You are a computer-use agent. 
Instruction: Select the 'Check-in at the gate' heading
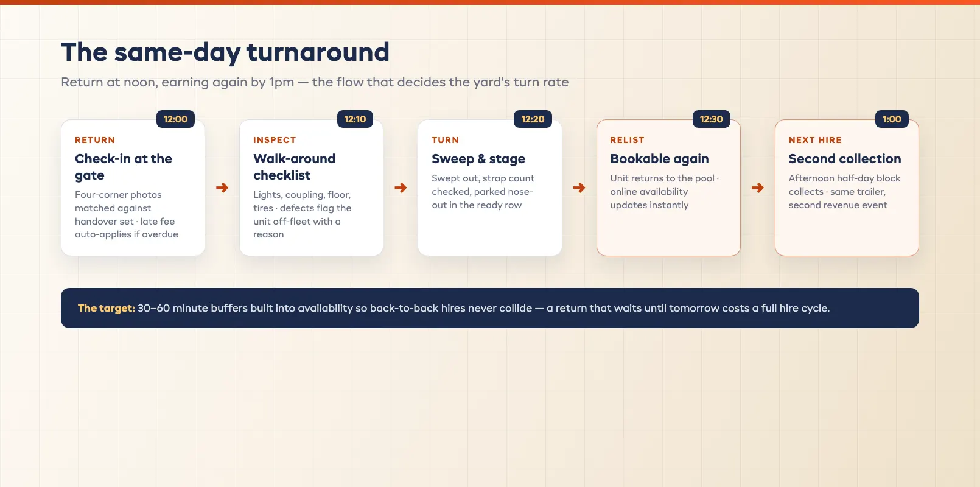coord(124,167)
